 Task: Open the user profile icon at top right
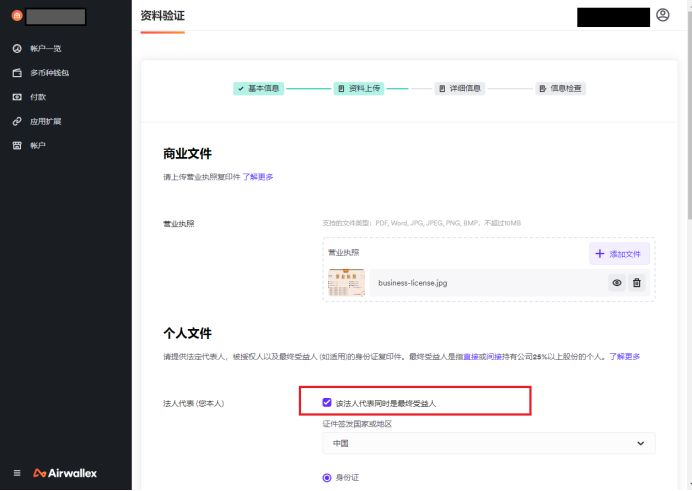[x=662, y=16]
